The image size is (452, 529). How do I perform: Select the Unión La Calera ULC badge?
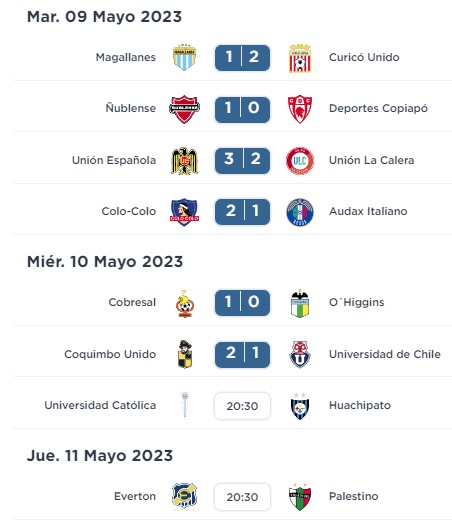tap(300, 161)
